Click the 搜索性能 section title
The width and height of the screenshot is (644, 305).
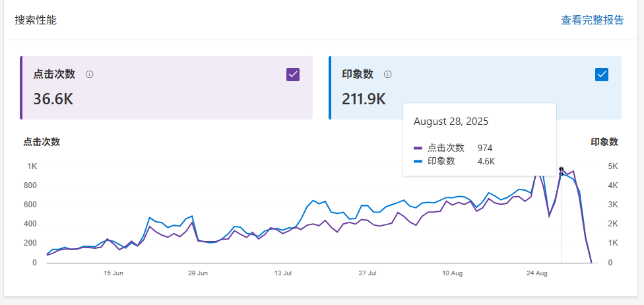36,20
